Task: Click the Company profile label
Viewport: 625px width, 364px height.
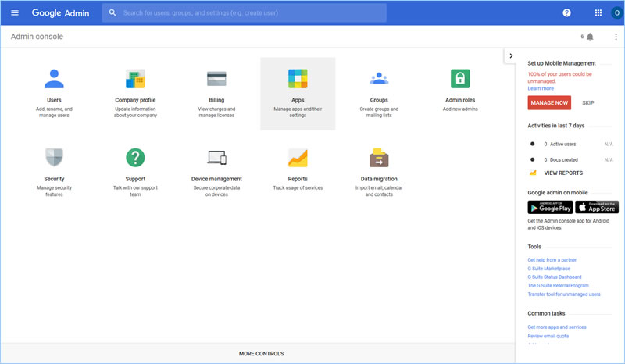Action: (135, 100)
